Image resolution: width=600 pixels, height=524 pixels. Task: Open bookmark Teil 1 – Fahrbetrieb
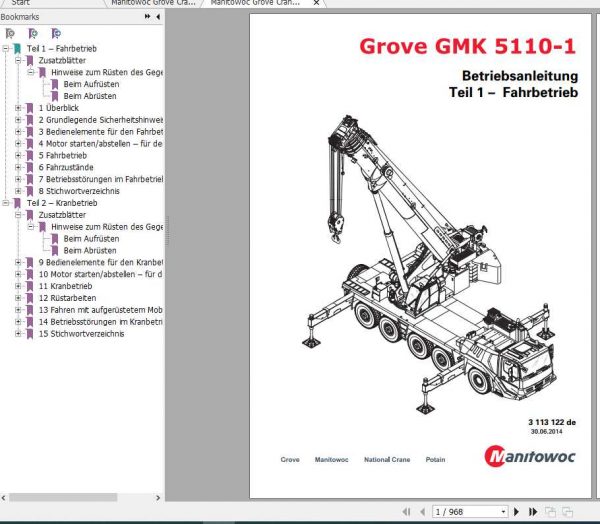click(62, 49)
